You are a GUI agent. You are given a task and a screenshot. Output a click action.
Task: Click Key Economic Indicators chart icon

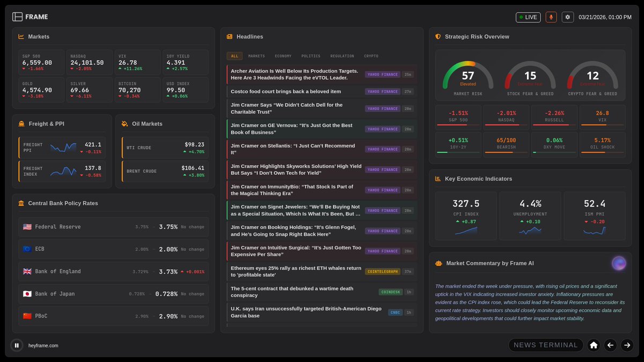(438, 179)
